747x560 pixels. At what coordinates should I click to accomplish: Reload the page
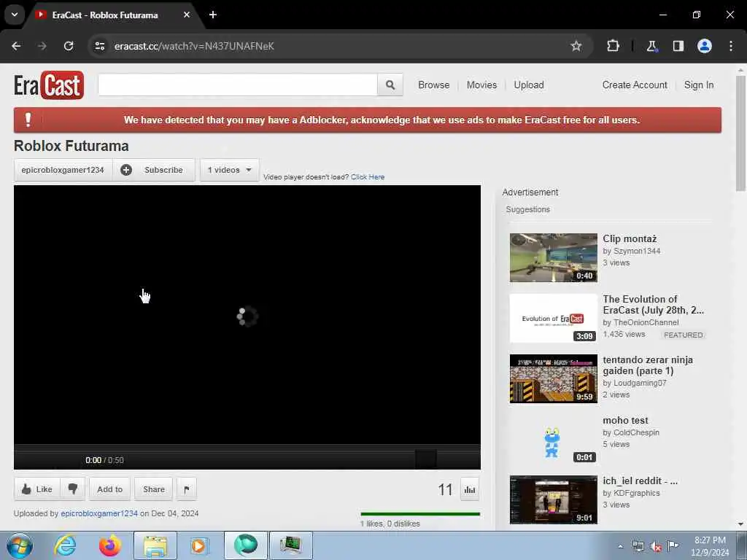coord(69,46)
